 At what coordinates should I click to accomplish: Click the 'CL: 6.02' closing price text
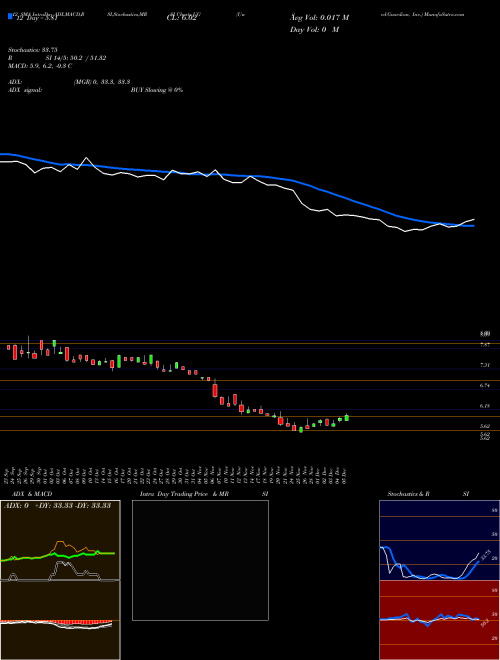pos(181,18)
